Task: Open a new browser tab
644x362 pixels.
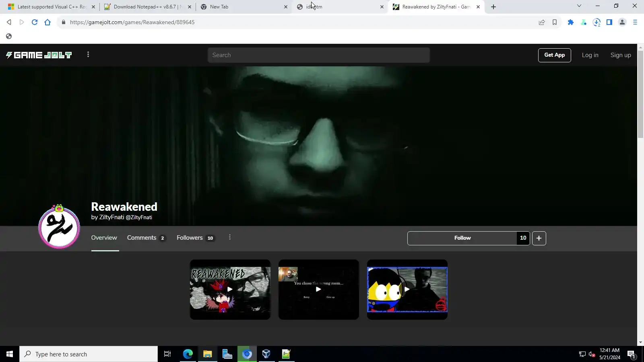Action: coord(493,7)
